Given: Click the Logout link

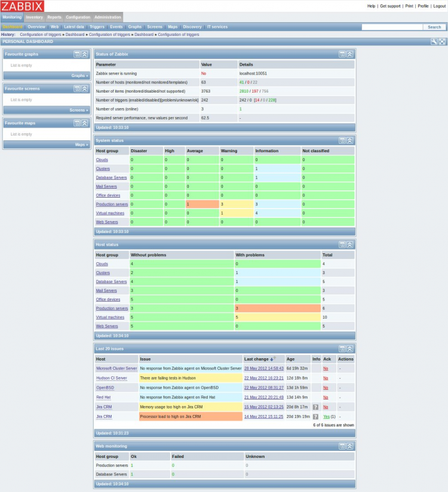Looking at the screenshot, I should coord(440,6).
